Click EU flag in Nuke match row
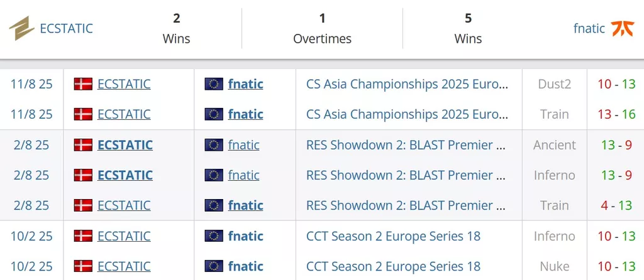 pyautogui.click(x=214, y=266)
